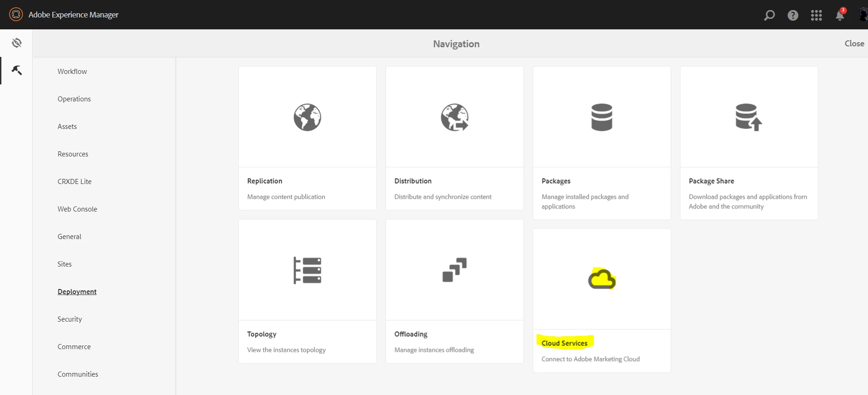Open the Offloading card title

(x=411, y=334)
